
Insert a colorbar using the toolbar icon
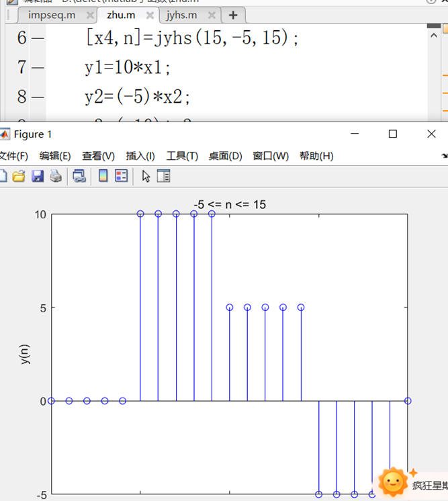(103, 176)
